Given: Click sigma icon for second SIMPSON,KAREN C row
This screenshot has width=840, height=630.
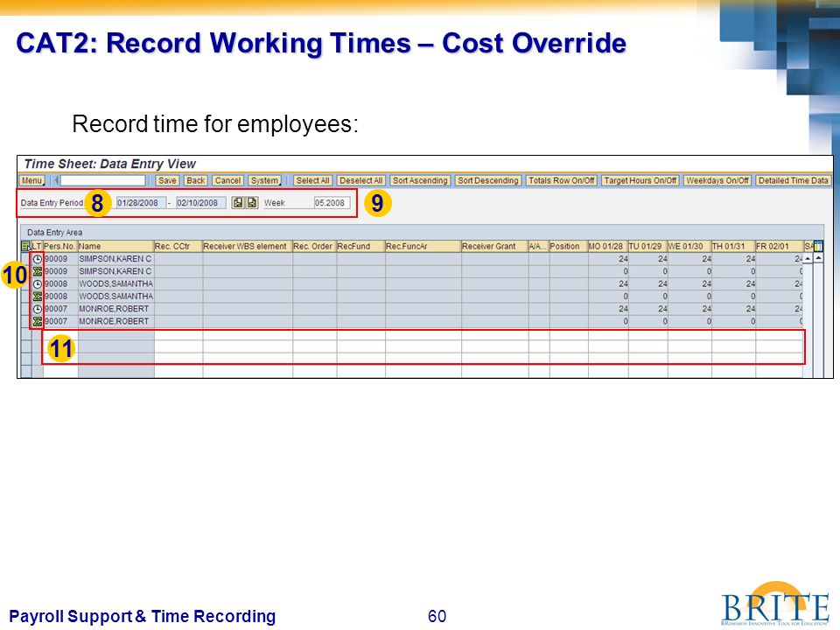Looking at the screenshot, I should pyautogui.click(x=37, y=271).
